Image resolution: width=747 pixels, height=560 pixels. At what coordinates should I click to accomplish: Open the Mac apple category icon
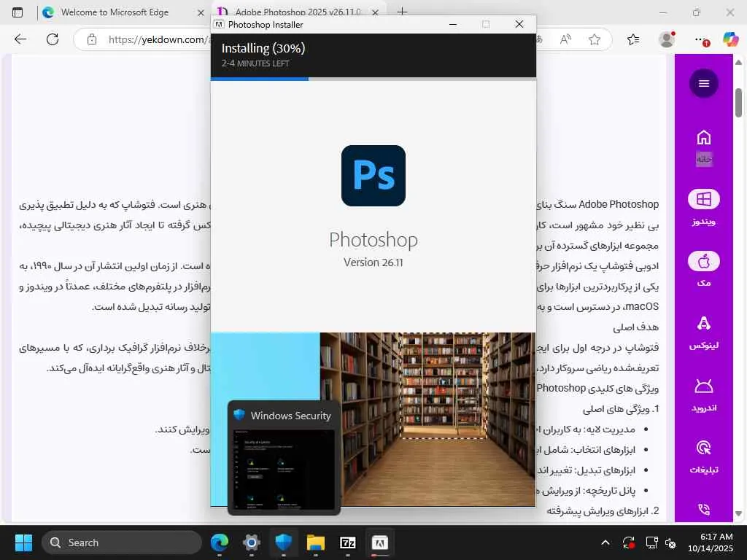(704, 261)
